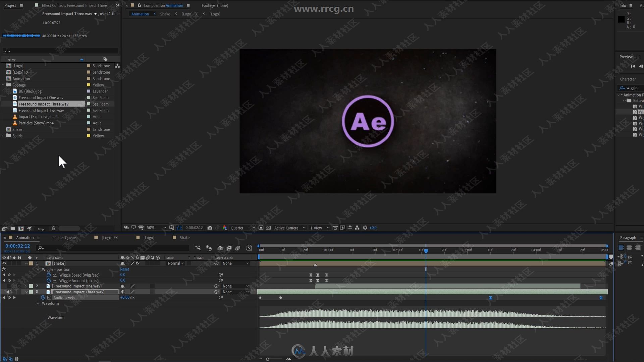Toggle the region of interest icon

point(261,228)
